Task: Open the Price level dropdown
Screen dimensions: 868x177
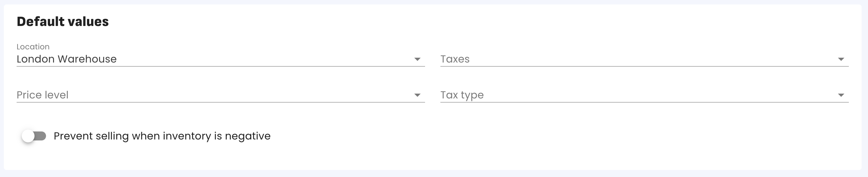Action: [x=216, y=95]
